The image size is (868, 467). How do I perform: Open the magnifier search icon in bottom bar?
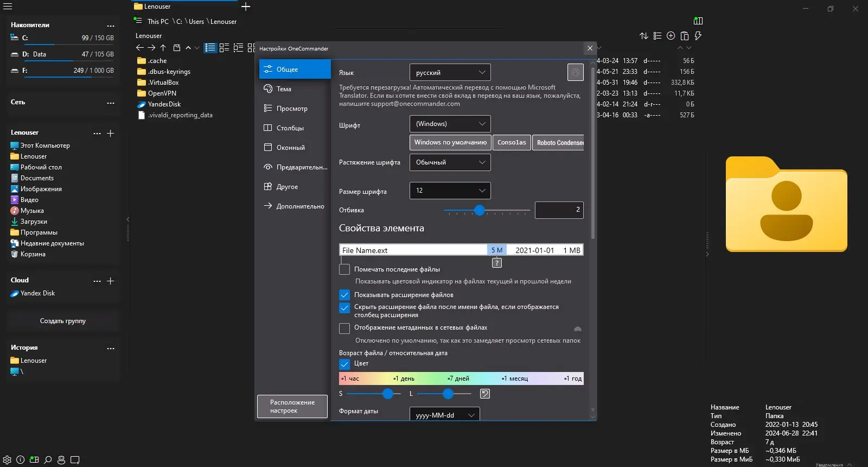(x=48, y=460)
